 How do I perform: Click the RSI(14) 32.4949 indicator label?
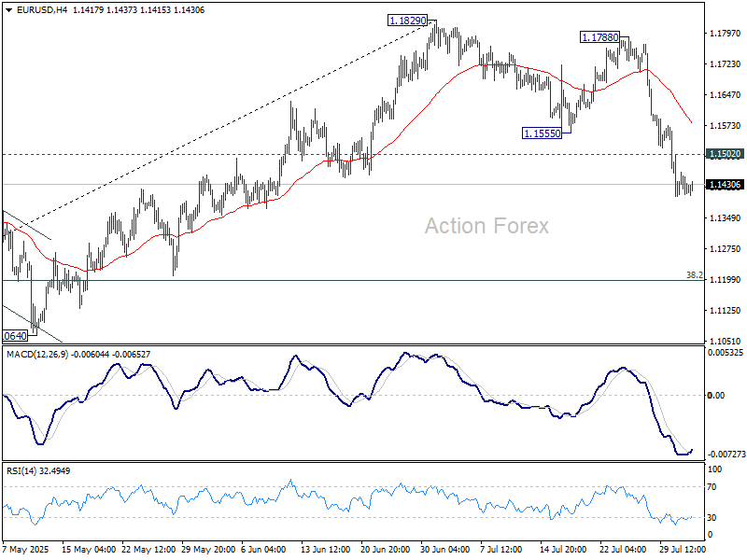(x=38, y=471)
